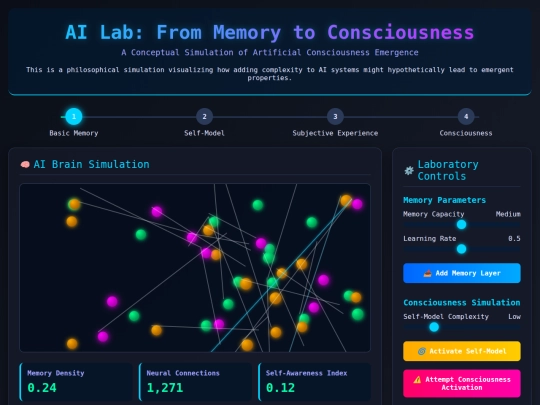Select step 1 Basic Memory circle

74,116
